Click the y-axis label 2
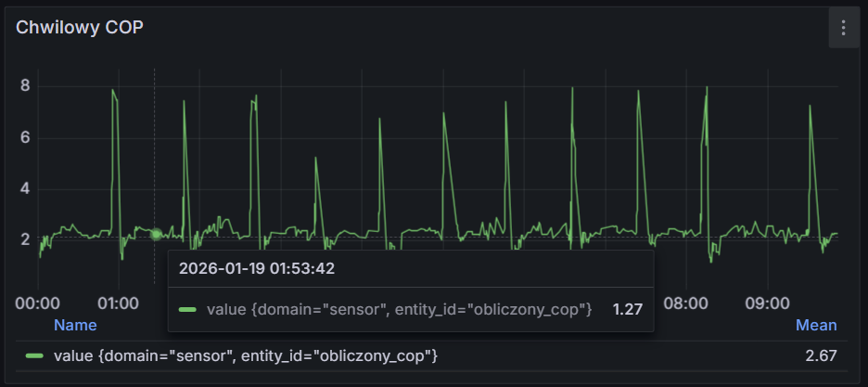868x387 pixels. click(x=26, y=239)
